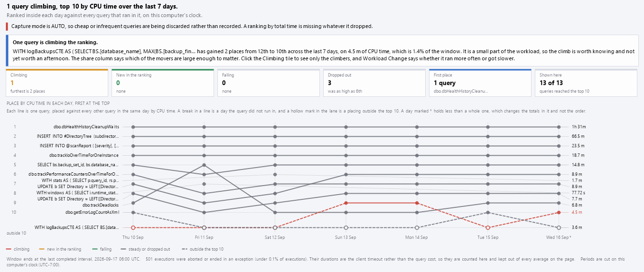
Task: Click the climbing legend swatch
Action: pyautogui.click(x=9, y=249)
